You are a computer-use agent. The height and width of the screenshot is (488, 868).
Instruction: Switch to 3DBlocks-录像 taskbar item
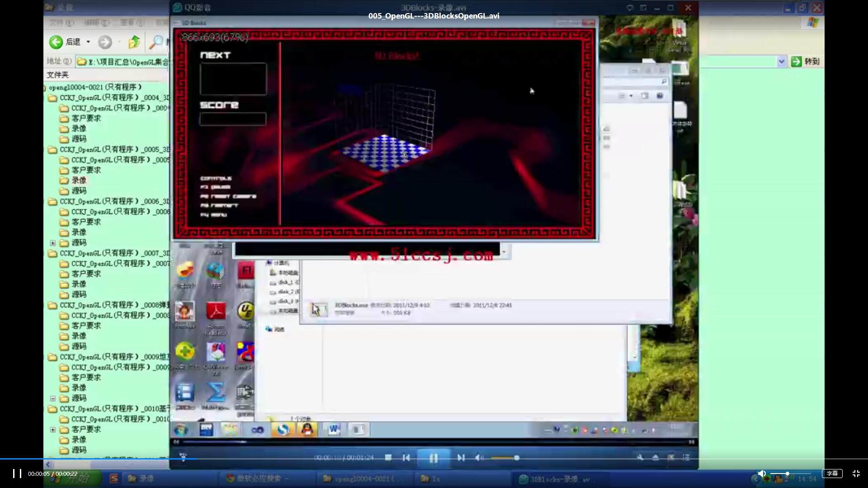tap(560, 479)
